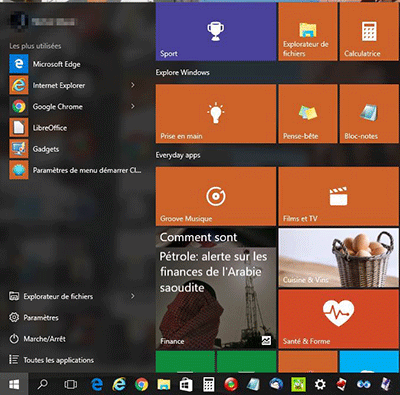Open Task View from the taskbar
This screenshot has height=395, width=400.
click(70, 384)
